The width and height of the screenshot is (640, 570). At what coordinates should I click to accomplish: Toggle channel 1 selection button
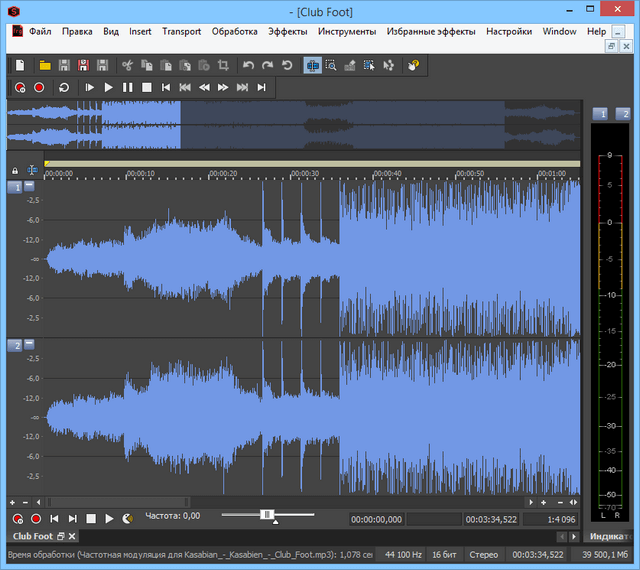pos(15,186)
